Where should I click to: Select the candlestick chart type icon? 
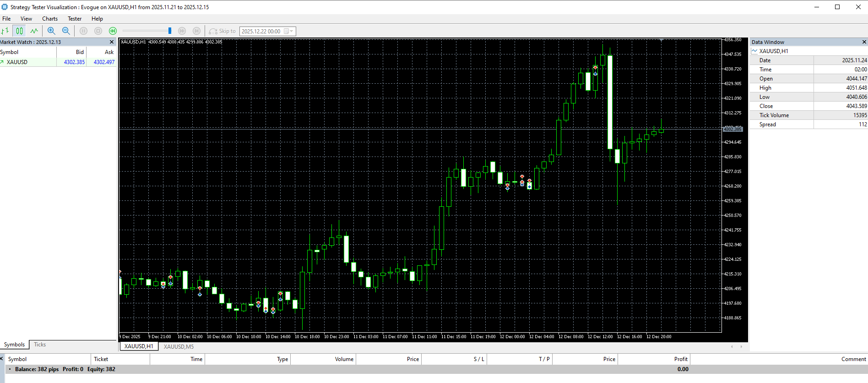(x=19, y=31)
